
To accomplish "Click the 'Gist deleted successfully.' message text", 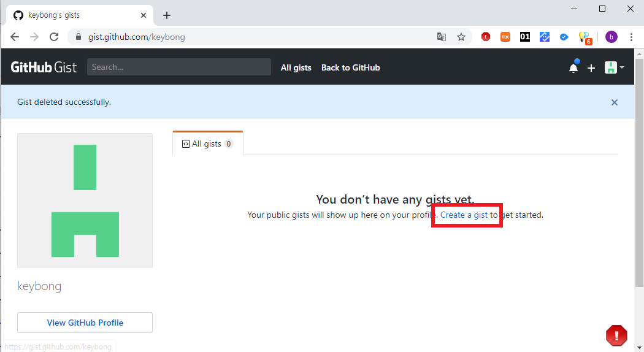I will click(64, 102).
